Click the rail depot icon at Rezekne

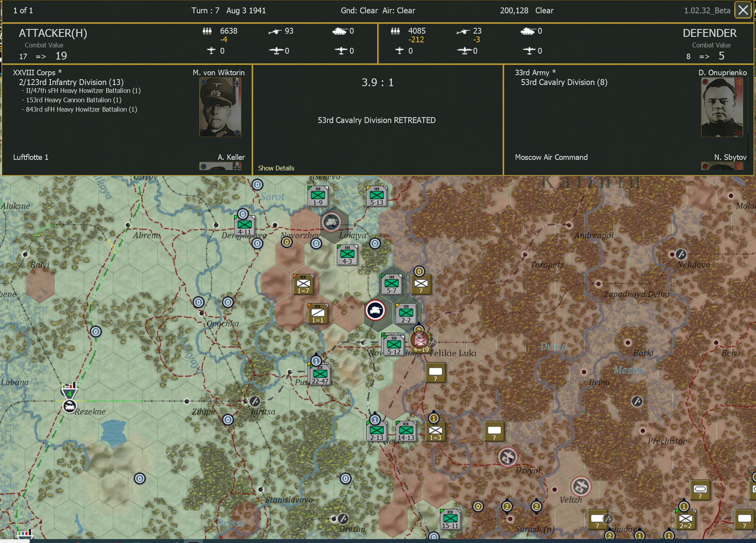(x=69, y=406)
